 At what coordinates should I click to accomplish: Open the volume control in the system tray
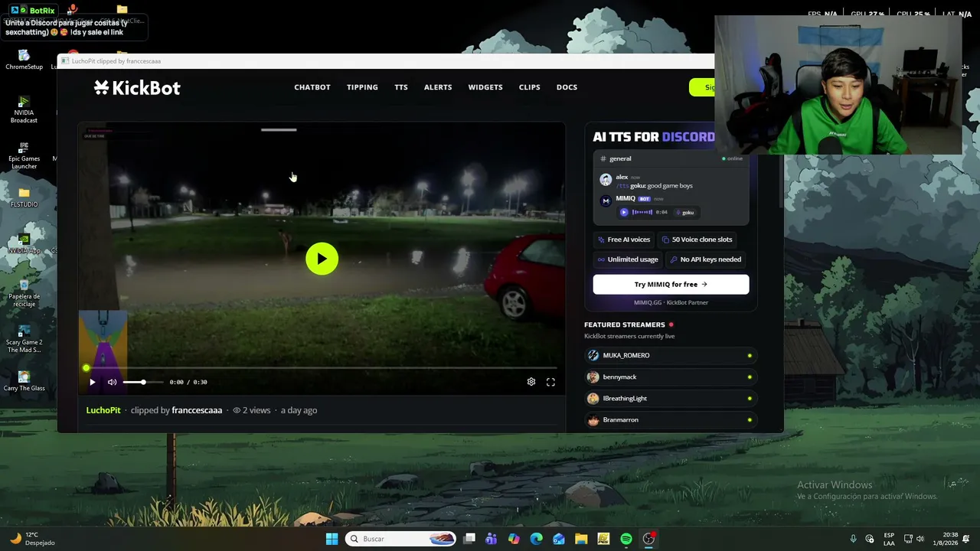(920, 539)
